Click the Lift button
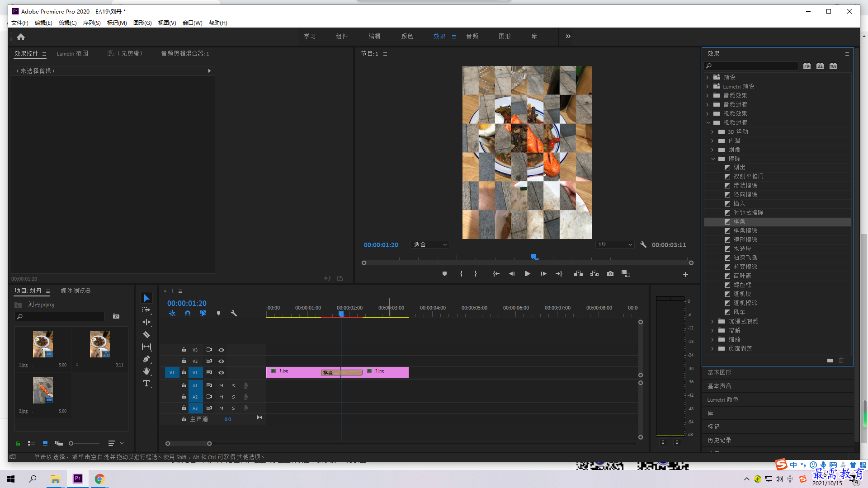Screen dimensions: 868x488 [x=578, y=274]
